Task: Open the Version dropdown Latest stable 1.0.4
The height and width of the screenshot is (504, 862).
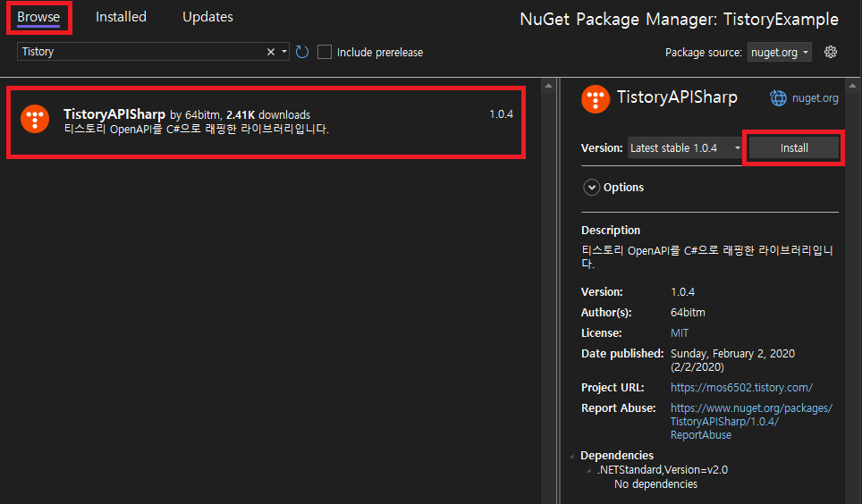Action: point(685,147)
